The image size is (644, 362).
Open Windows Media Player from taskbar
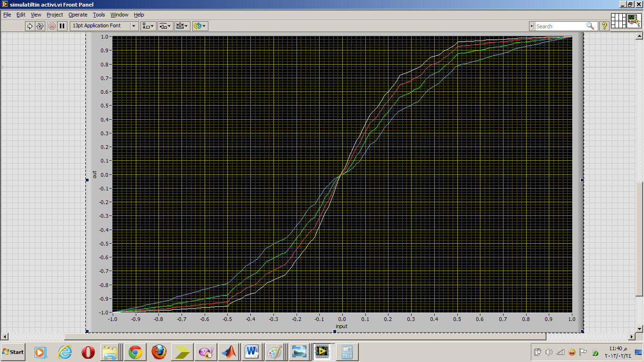coord(41,352)
